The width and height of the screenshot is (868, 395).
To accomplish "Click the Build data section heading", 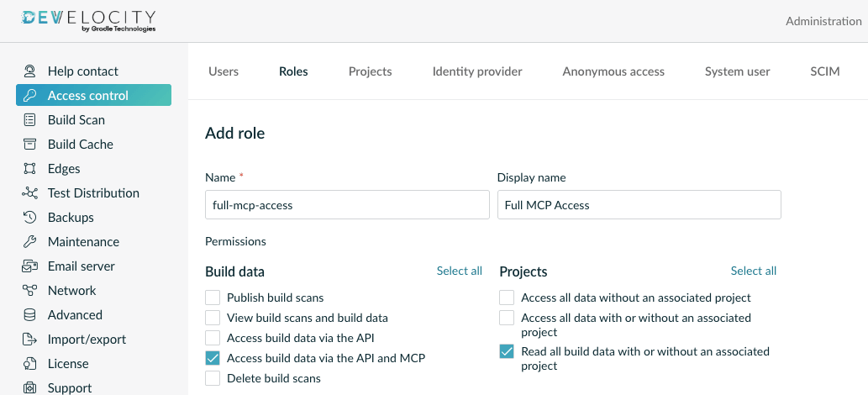I will (x=234, y=272).
